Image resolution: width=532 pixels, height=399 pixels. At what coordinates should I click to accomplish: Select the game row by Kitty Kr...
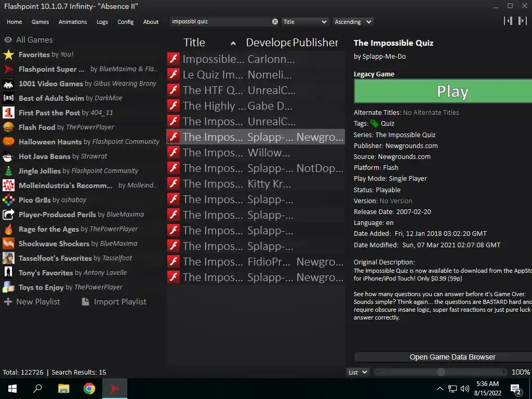(256, 184)
